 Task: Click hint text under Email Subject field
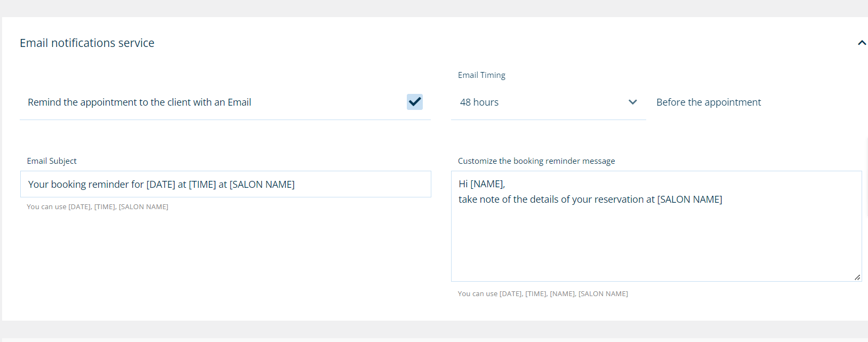98,207
